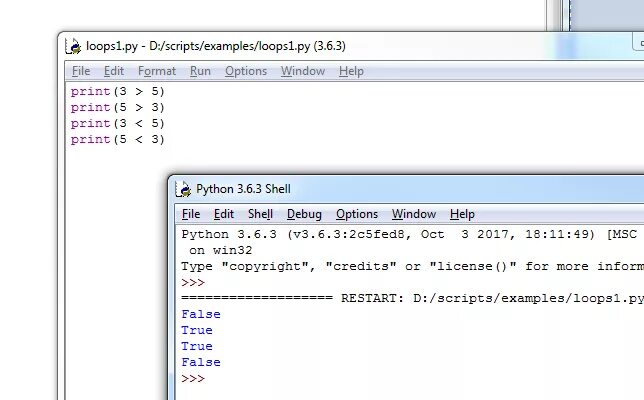Click the loops1.py editor title bar text
The height and width of the screenshot is (400, 644).
tap(216, 46)
